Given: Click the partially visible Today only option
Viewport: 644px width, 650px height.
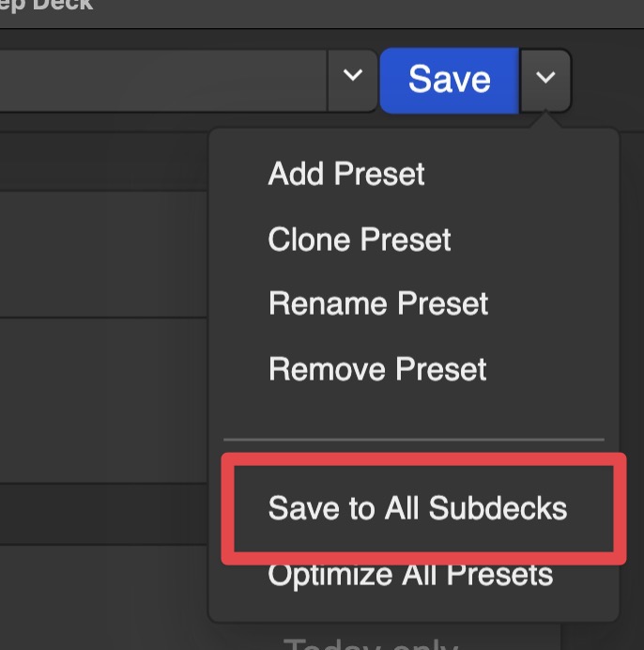Looking at the screenshot, I should [x=370, y=643].
